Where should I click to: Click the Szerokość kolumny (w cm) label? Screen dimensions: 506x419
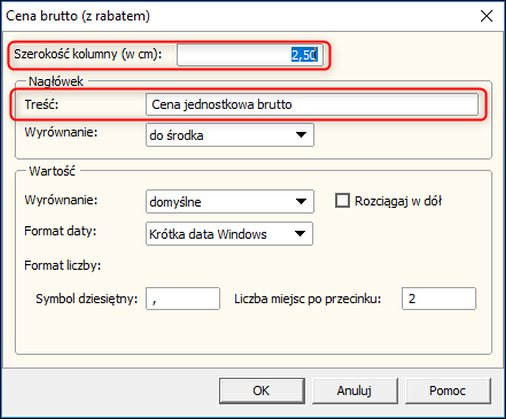point(88,54)
